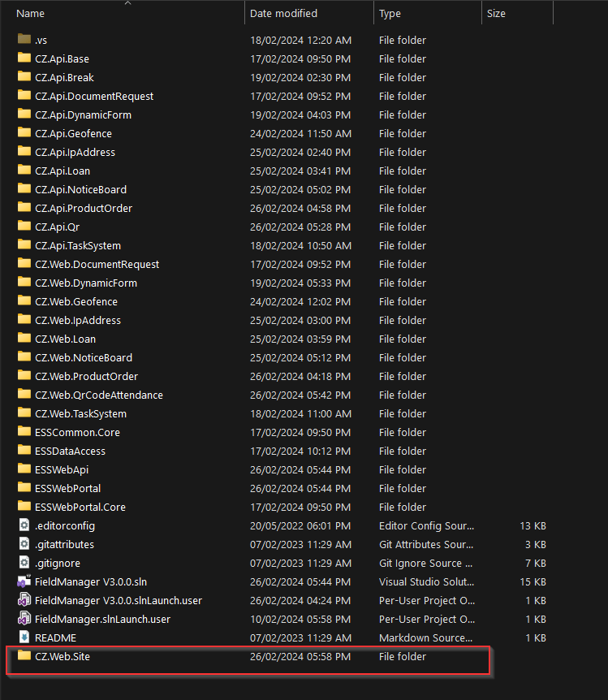This screenshot has height=700, width=608.
Task: Click the CZ.Api.Base folder icon
Action: click(24, 58)
